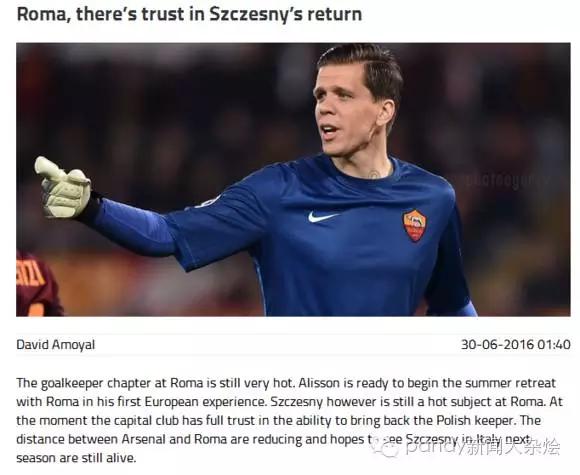
Task: Click the Nike swoosh on the blue jersey
Action: [323, 216]
